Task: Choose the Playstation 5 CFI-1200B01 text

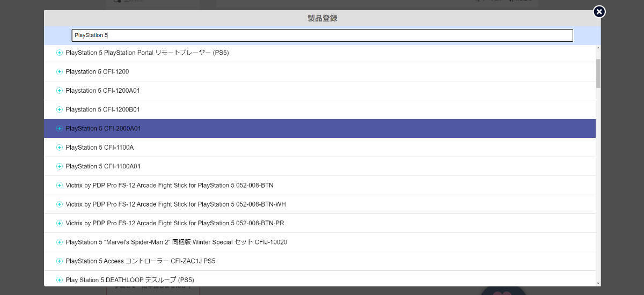Action: [103, 109]
